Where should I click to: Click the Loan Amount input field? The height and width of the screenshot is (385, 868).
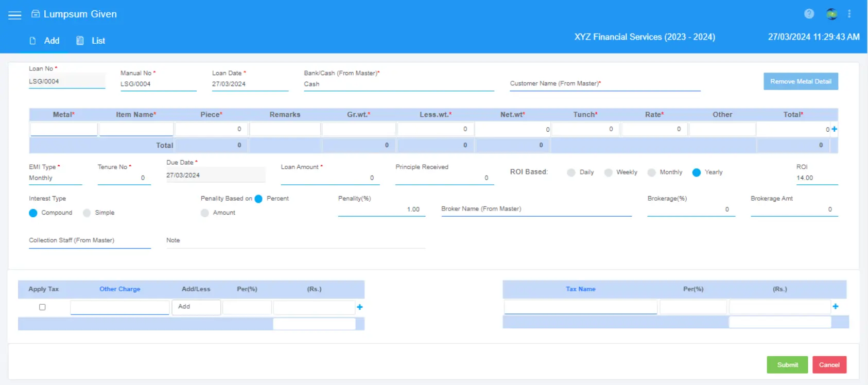(329, 178)
